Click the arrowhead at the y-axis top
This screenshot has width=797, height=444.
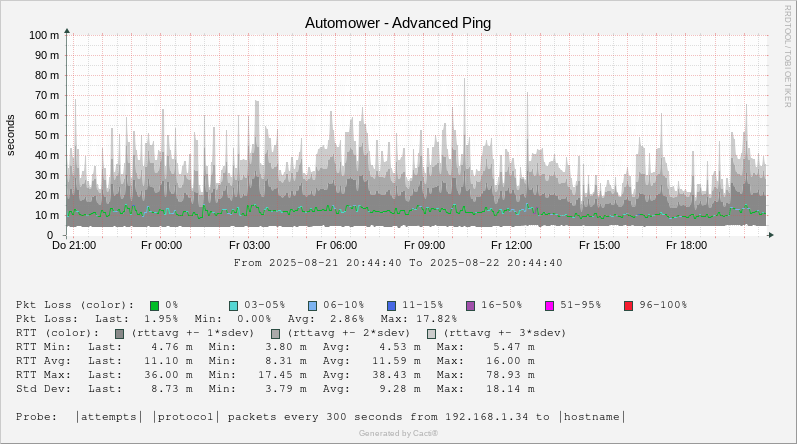pyautogui.click(x=67, y=31)
